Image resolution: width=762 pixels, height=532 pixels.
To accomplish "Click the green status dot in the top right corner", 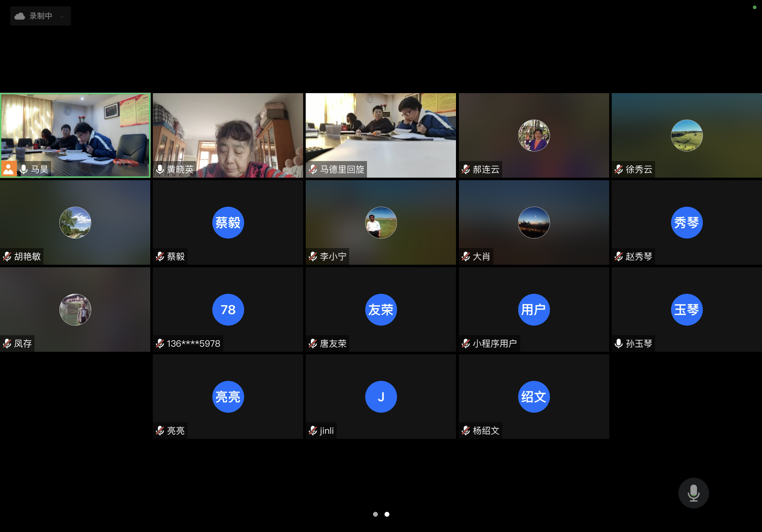I will coord(754,7).
